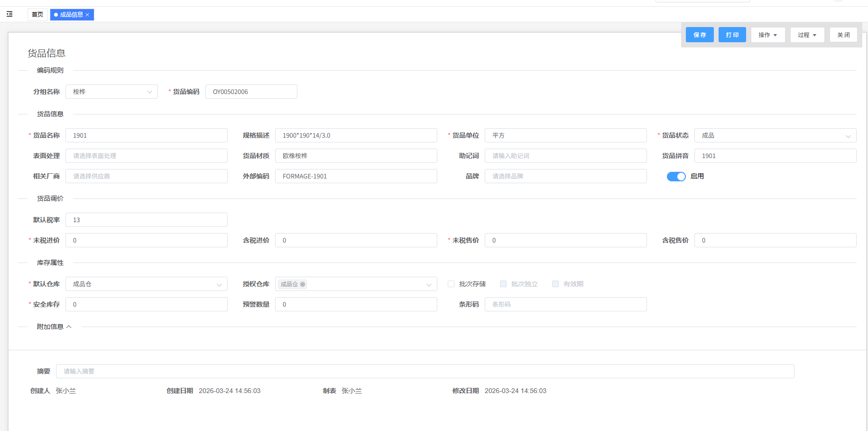Screen dimensions: 868x431
Task: Click the sidebar collapse menu icon
Action: [x=9, y=14]
